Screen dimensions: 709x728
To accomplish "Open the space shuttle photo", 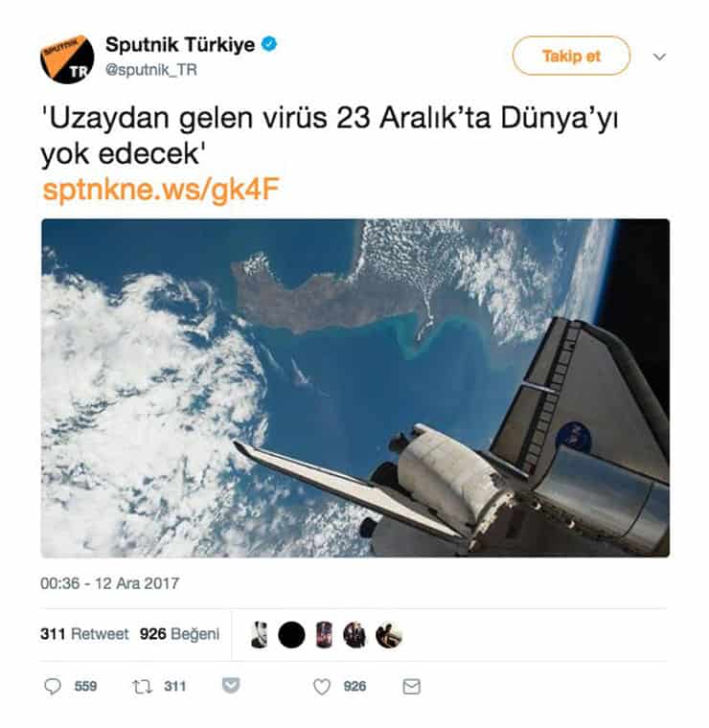I will (x=355, y=388).
